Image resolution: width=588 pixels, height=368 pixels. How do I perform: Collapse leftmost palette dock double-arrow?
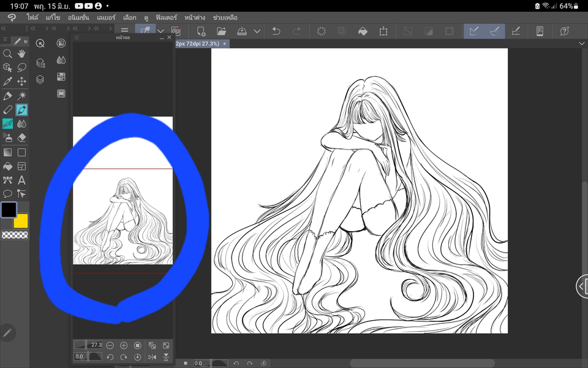point(4,29)
